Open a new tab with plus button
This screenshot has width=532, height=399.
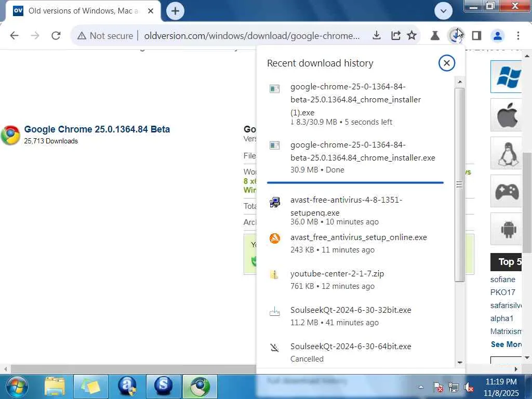tap(175, 11)
